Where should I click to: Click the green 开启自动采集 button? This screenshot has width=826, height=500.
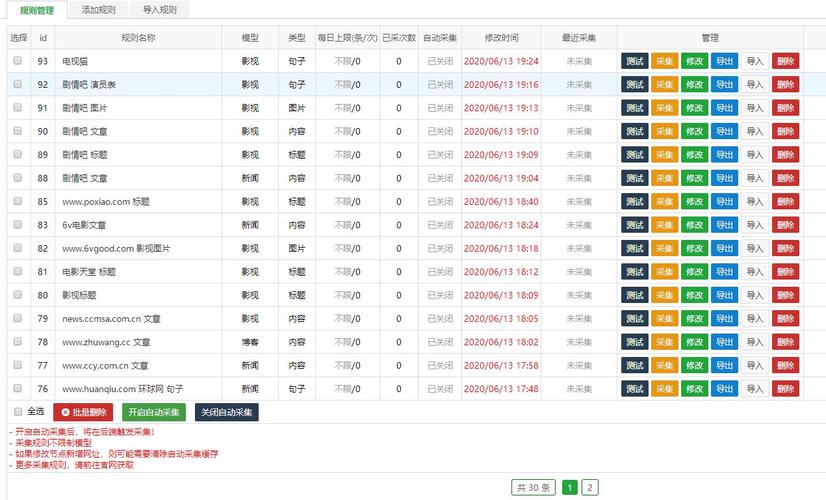coord(154,412)
